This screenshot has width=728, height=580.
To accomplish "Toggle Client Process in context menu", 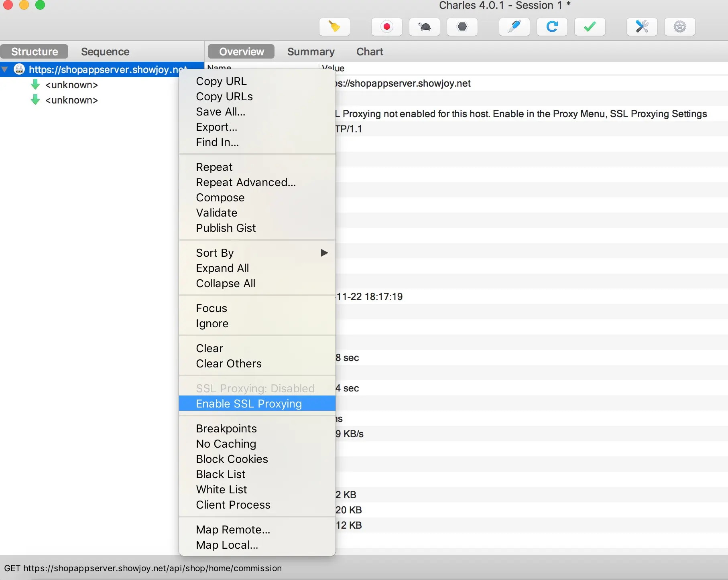I will click(x=257, y=505).
